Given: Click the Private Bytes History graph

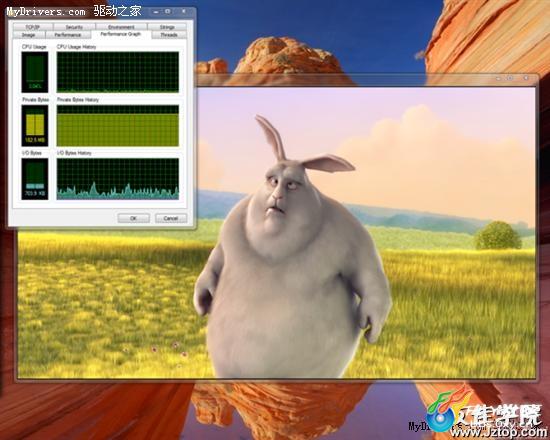Looking at the screenshot, I should tap(118, 126).
